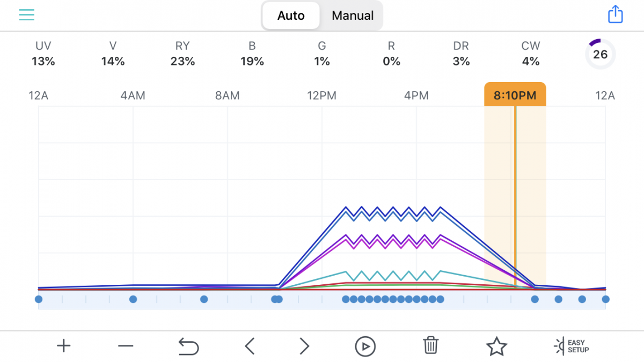
Task: Select the CW channel at 4%
Action: coord(531,54)
